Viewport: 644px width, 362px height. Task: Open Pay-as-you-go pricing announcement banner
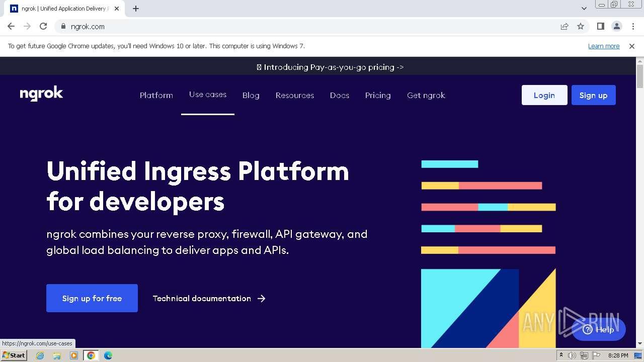330,67
